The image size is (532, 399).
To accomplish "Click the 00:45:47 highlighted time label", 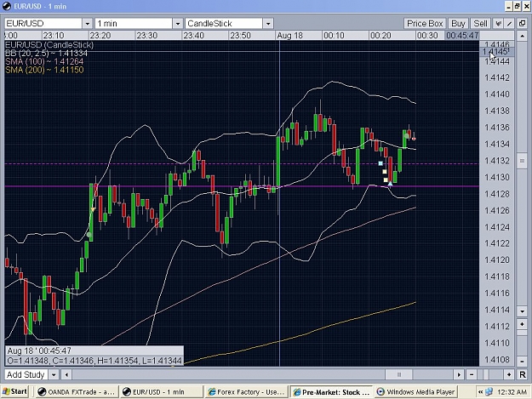I will [x=462, y=35].
